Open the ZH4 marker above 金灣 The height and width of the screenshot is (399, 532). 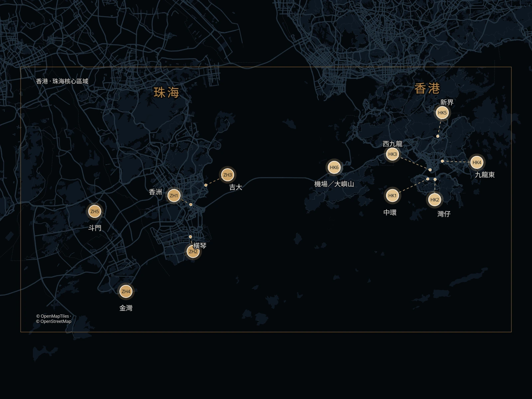click(x=126, y=292)
